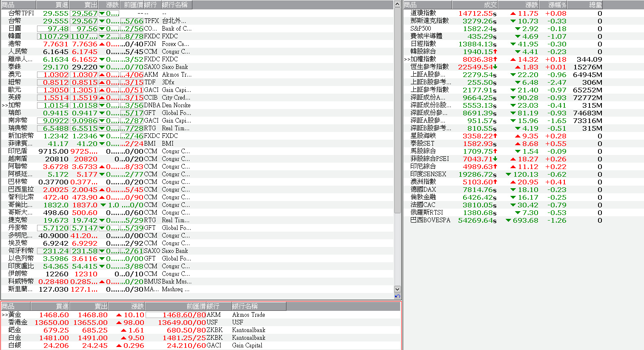Select the 日圓 currency row
644x350 pixels.
click(x=197, y=29)
